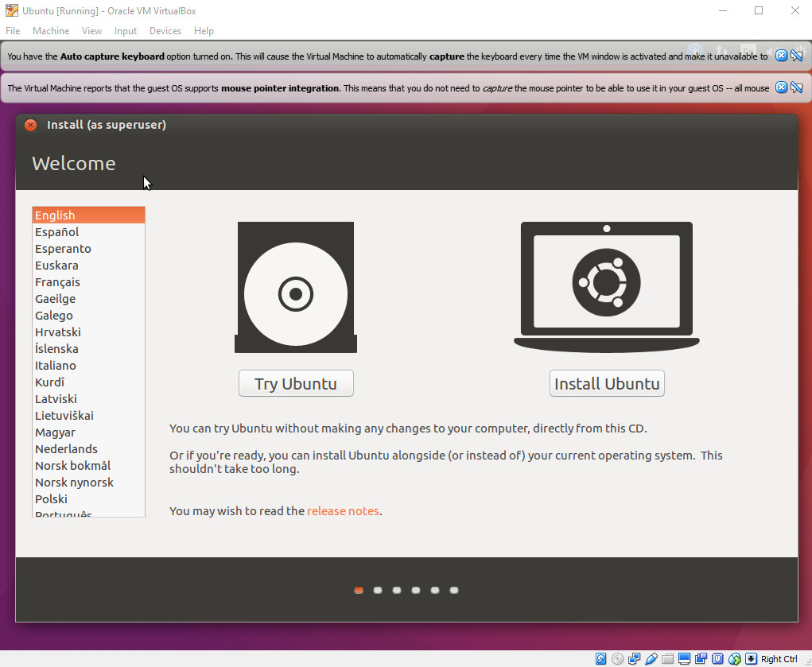Dismiss the Auto capture keyboard notification
Viewport: 812px width, 667px height.
tap(781, 56)
